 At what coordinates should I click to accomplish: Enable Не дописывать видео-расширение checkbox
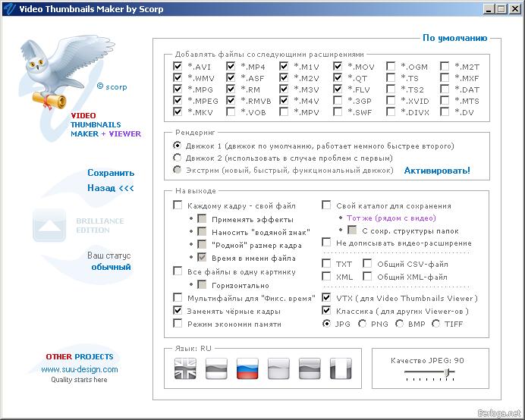pyautogui.click(x=326, y=242)
